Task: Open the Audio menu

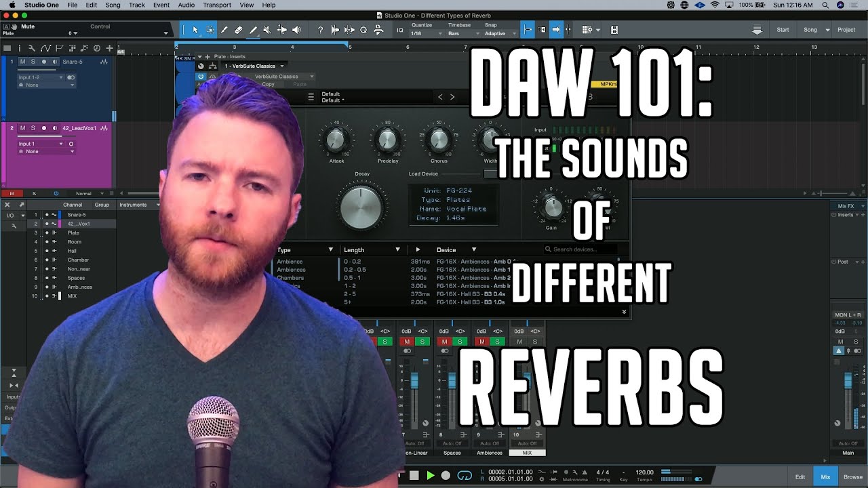Action: point(186,5)
